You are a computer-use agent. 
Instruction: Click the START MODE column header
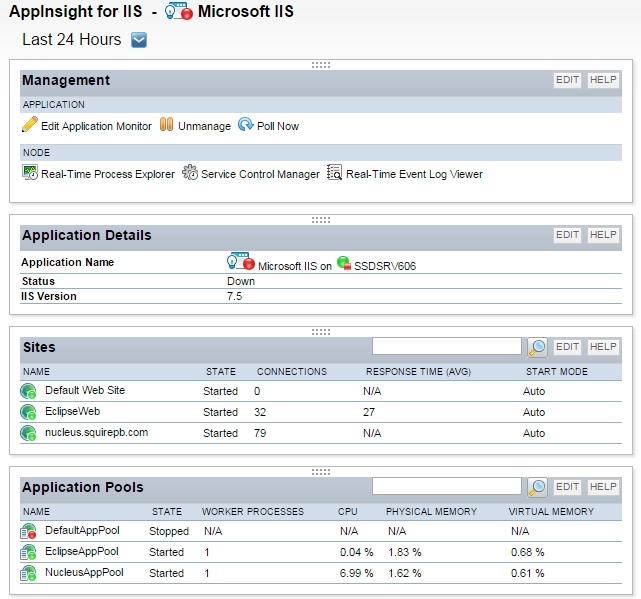click(557, 372)
